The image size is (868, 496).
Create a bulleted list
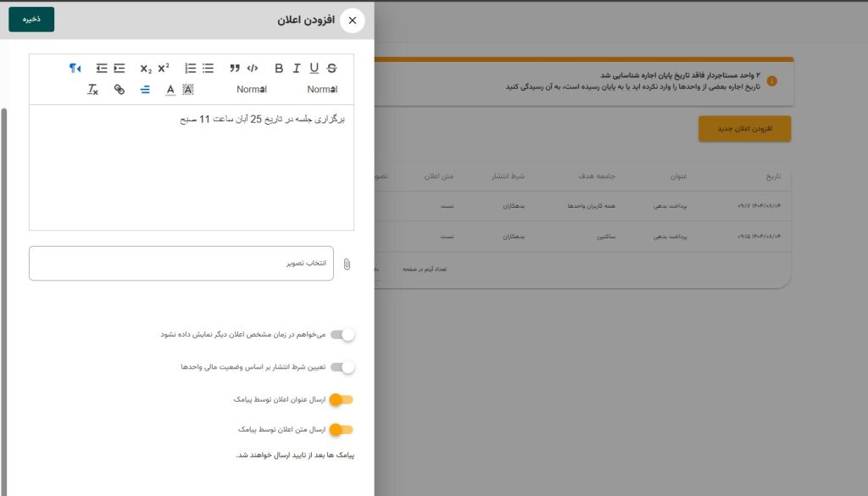208,69
